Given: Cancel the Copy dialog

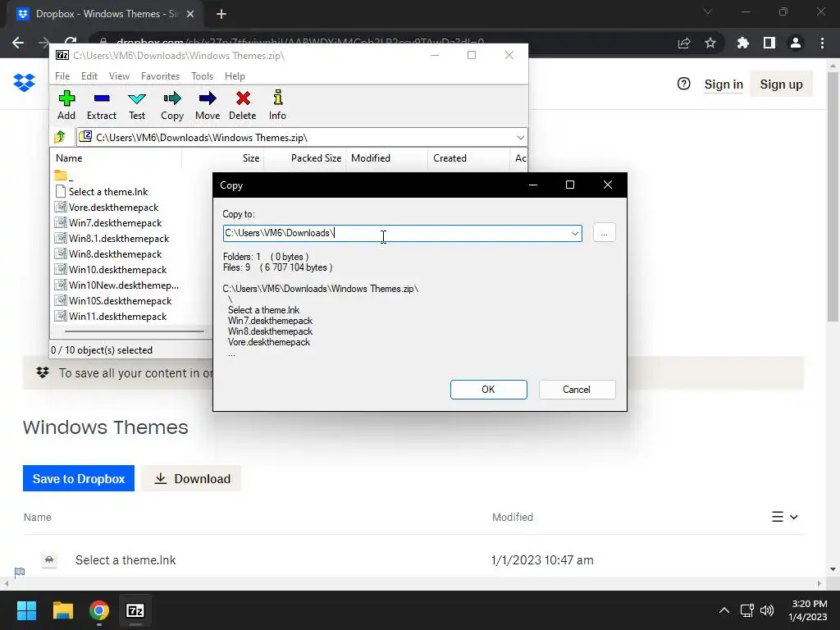Looking at the screenshot, I should pyautogui.click(x=577, y=390).
